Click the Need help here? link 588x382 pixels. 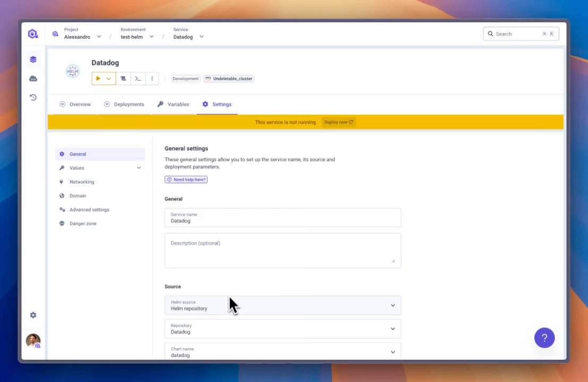pos(186,179)
